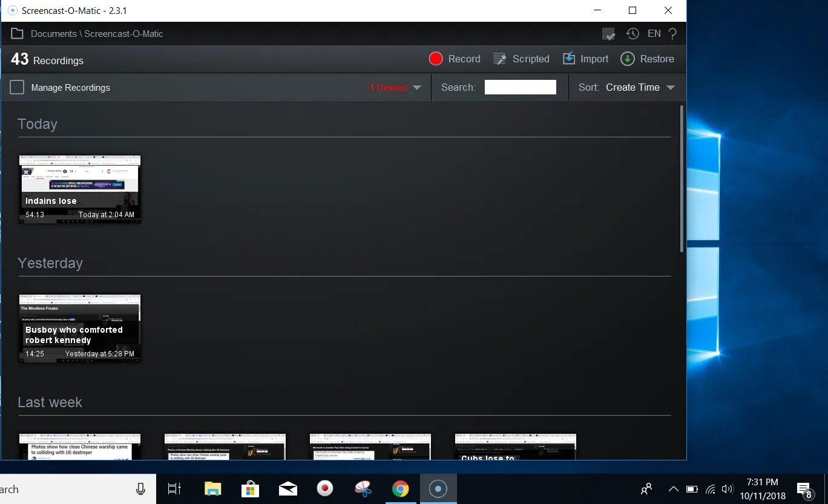The image size is (828, 504).
Task: Open the first Chinese warship recording under Last week
Action: tap(80, 447)
